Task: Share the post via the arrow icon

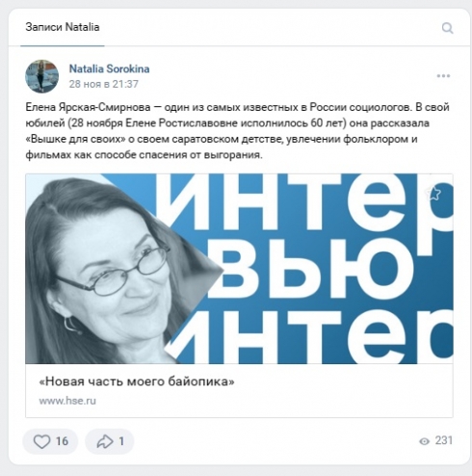Action: [x=105, y=441]
